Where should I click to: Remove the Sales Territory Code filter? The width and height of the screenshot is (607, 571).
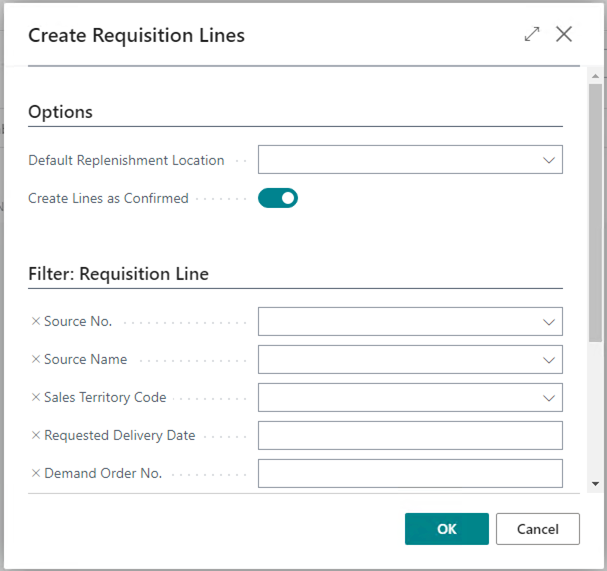[36, 398]
